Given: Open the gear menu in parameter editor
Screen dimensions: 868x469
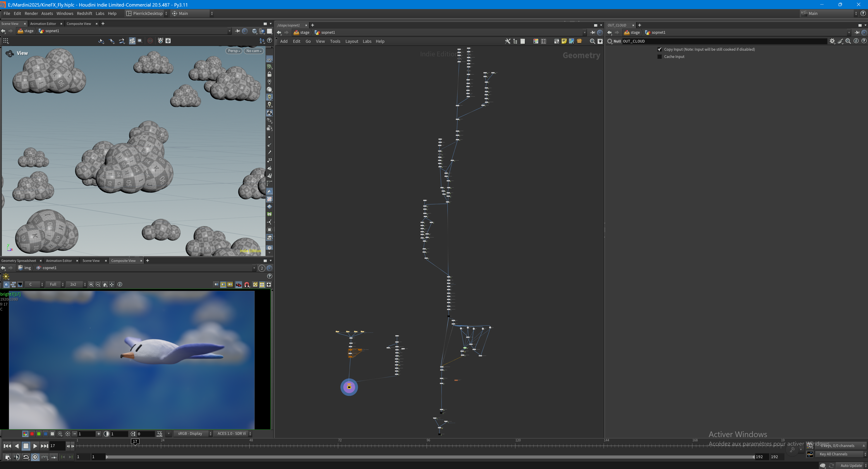Looking at the screenshot, I should [x=832, y=41].
